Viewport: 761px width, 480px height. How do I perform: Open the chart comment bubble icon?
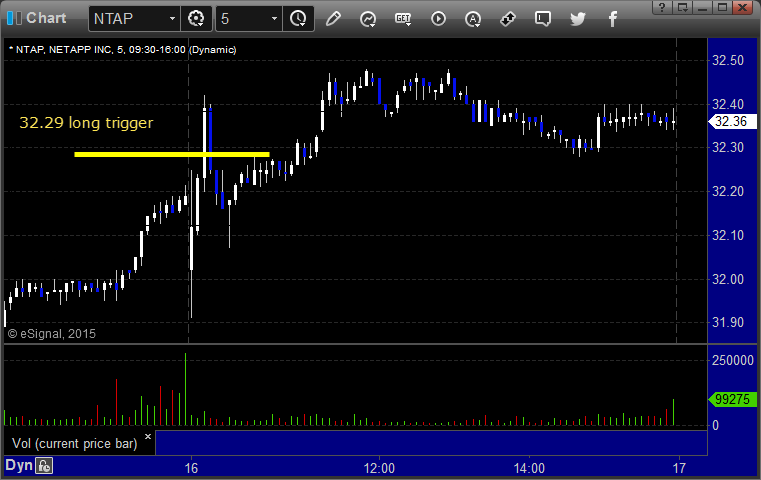tap(543, 19)
